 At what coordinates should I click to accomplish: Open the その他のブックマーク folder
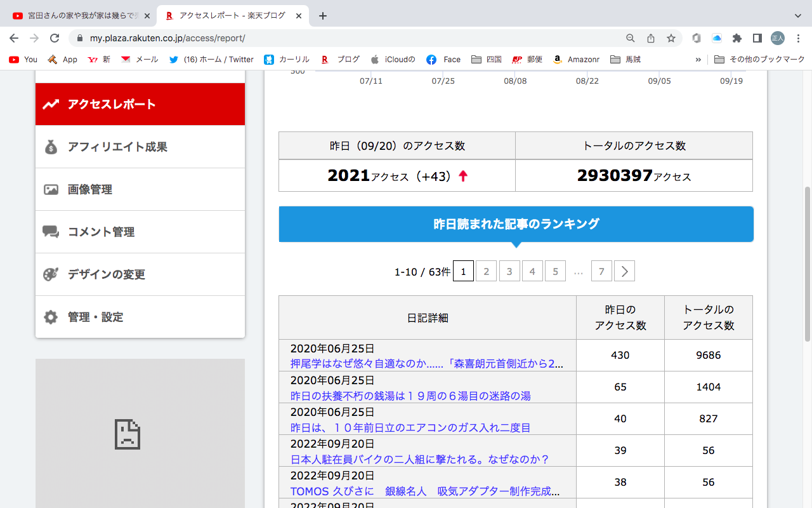[x=759, y=59]
